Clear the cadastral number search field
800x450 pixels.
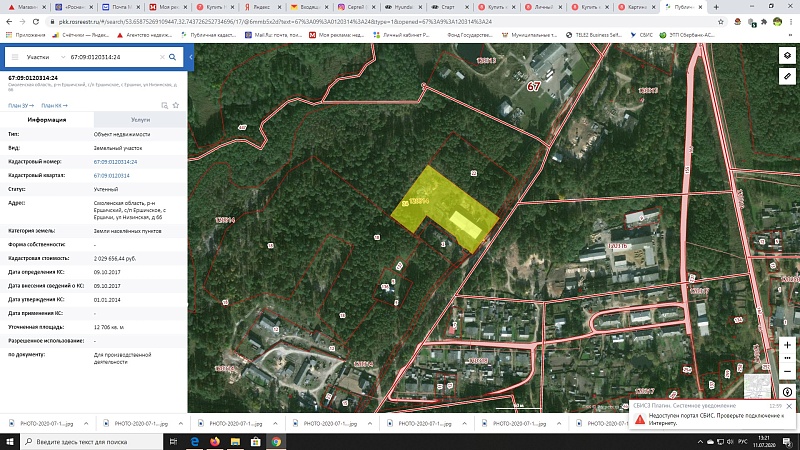[160, 58]
